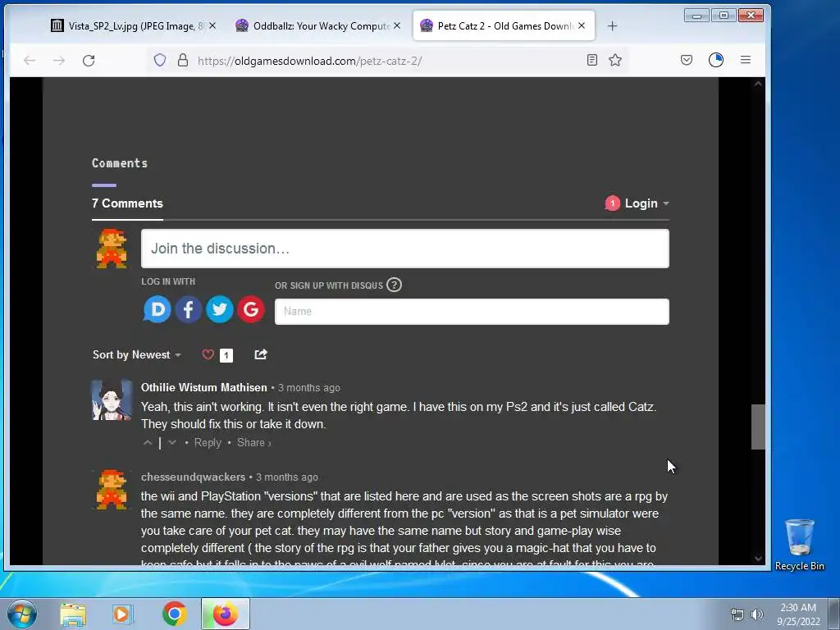This screenshot has width=840, height=630.
Task: Bookmark this page with the star
Action: (x=615, y=60)
